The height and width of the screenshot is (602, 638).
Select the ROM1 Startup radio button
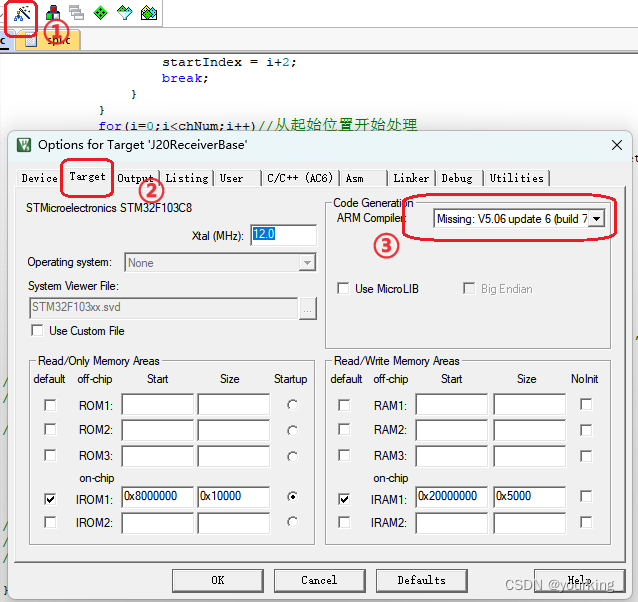[x=292, y=405]
